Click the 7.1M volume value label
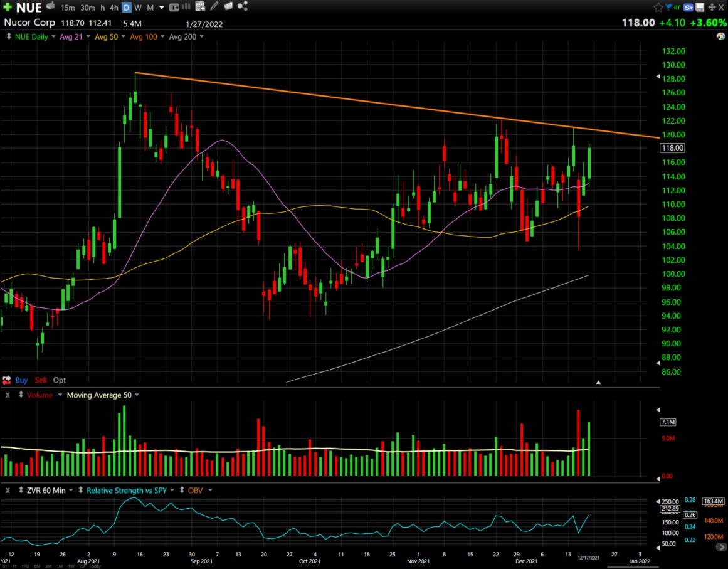Image resolution: width=728 pixels, height=569 pixels. pos(668,422)
